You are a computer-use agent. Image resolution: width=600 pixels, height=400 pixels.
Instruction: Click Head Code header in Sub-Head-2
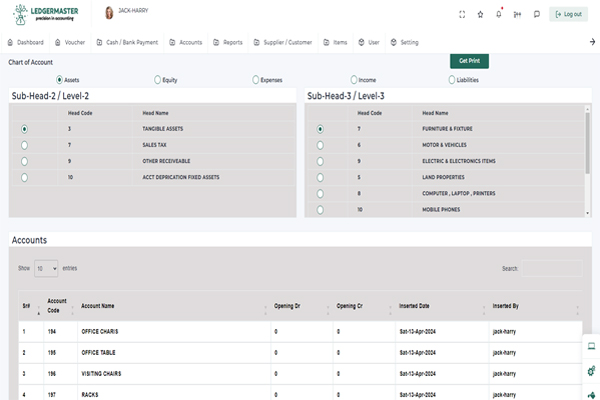(80, 113)
